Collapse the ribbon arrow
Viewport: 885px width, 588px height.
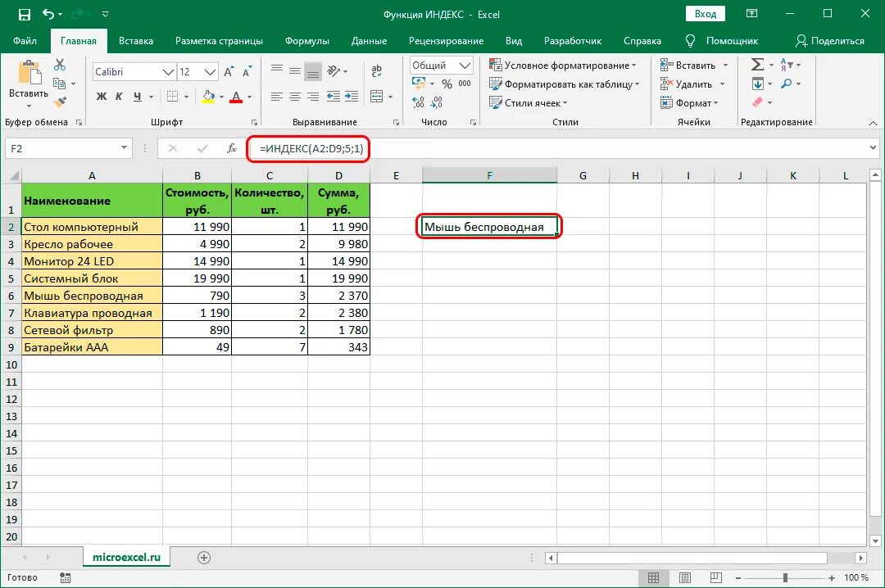873,123
